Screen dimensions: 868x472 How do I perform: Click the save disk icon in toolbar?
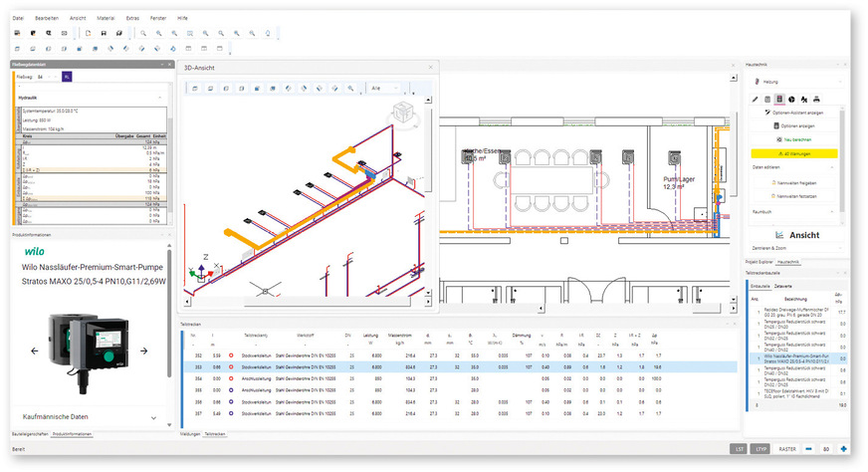pyautogui.click(x=104, y=33)
